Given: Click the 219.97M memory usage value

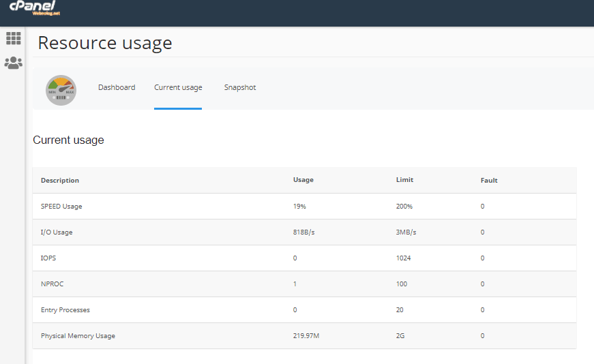Looking at the screenshot, I should click(306, 336).
